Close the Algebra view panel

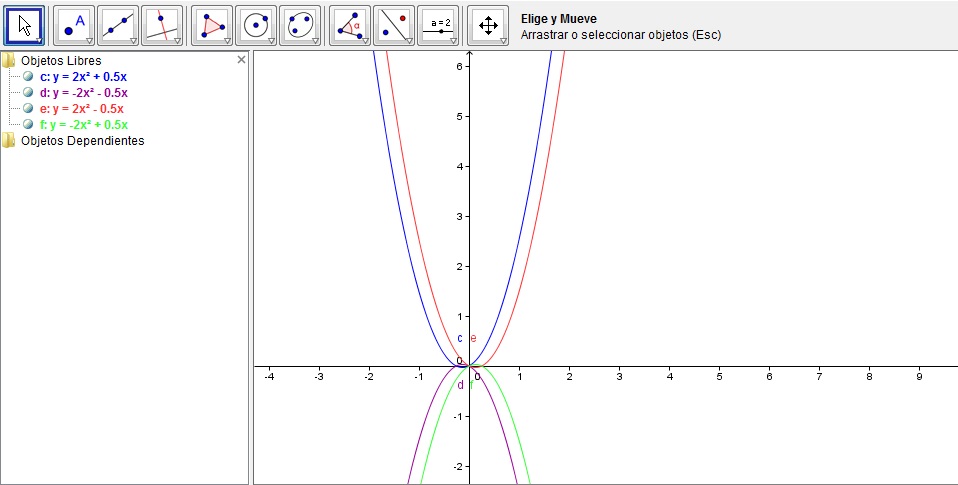(x=241, y=59)
